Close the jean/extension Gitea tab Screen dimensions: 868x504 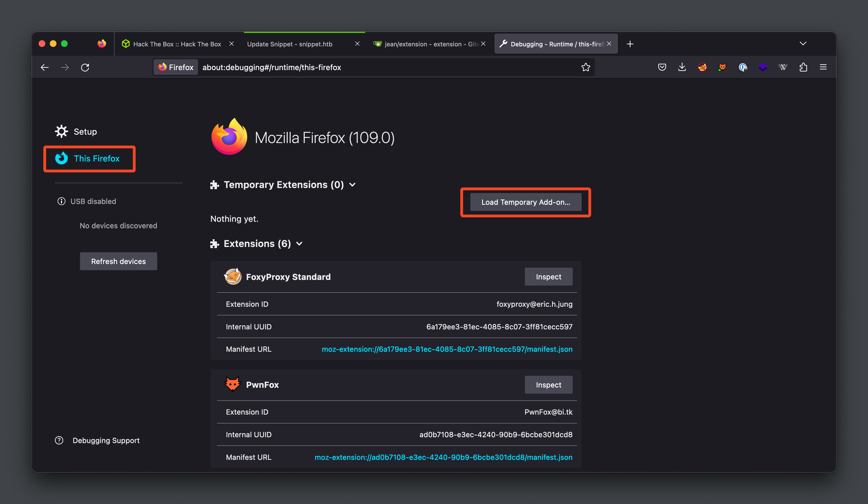coord(483,44)
